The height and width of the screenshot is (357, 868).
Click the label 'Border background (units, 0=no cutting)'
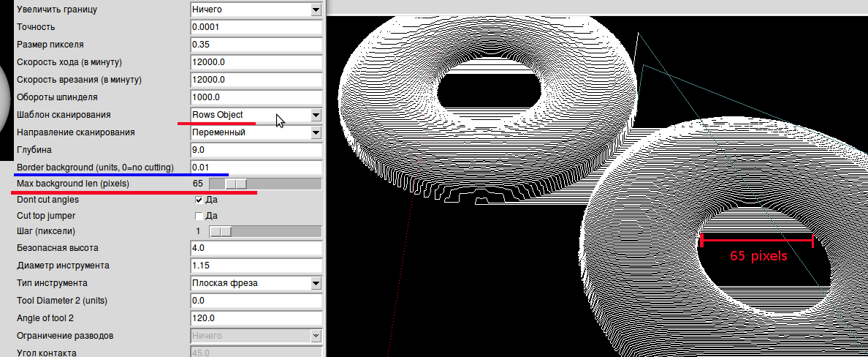tap(95, 168)
